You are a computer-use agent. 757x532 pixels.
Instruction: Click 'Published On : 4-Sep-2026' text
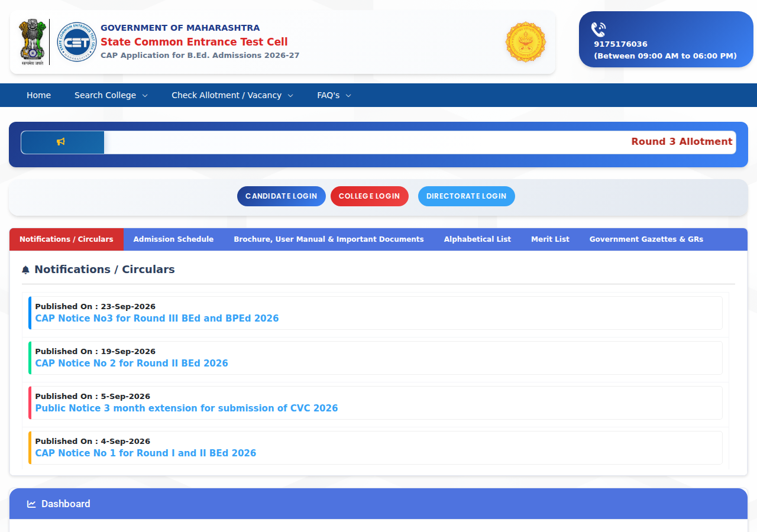point(92,442)
